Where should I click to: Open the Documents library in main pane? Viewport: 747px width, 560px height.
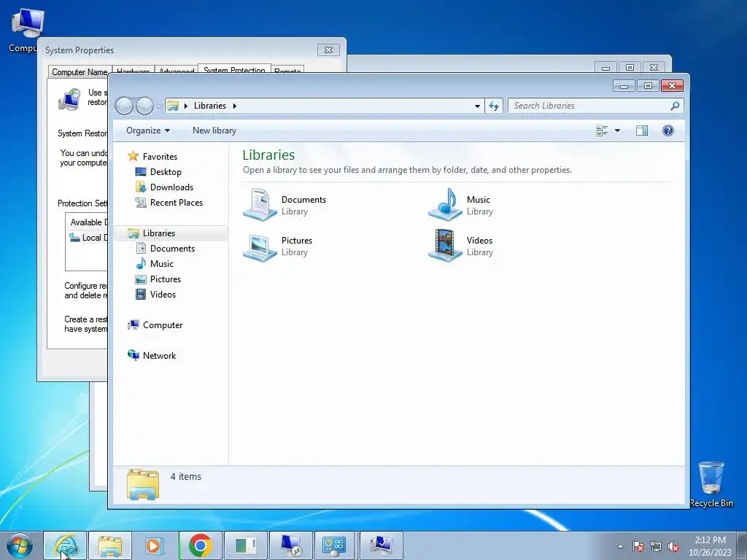pos(285,205)
